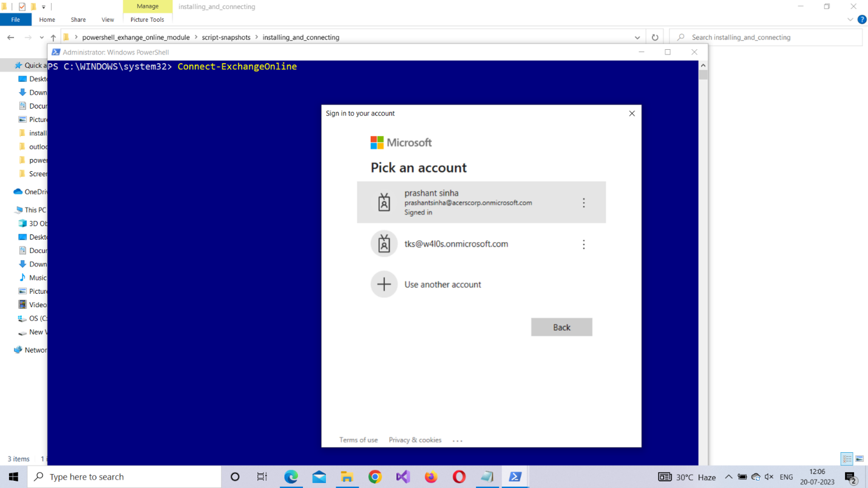Open File Explorer help icon
Screen dimensions: 868x488
point(862,19)
